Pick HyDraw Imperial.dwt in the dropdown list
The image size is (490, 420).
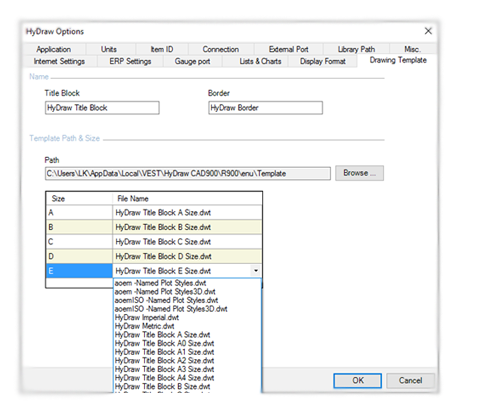187,318
